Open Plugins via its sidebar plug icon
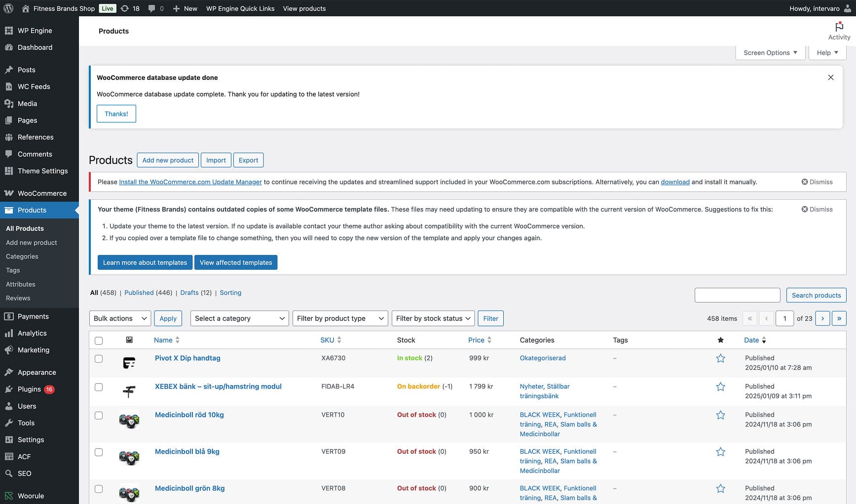The width and height of the screenshot is (856, 504). coord(9,389)
